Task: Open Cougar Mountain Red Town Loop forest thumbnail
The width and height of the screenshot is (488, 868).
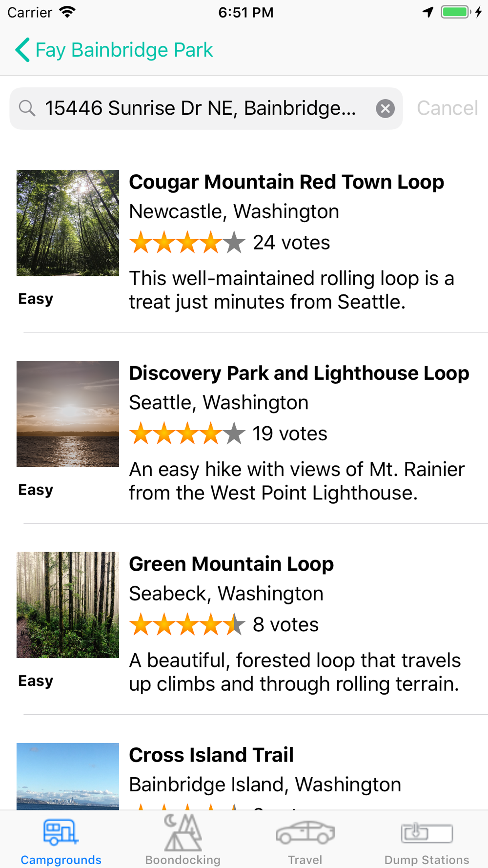Action: click(x=68, y=223)
